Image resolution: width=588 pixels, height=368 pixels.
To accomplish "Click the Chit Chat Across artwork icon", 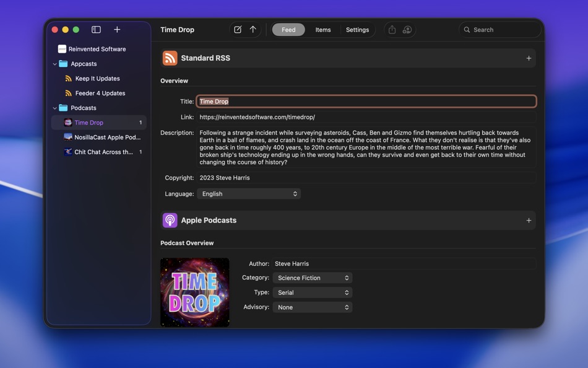I will [68, 152].
